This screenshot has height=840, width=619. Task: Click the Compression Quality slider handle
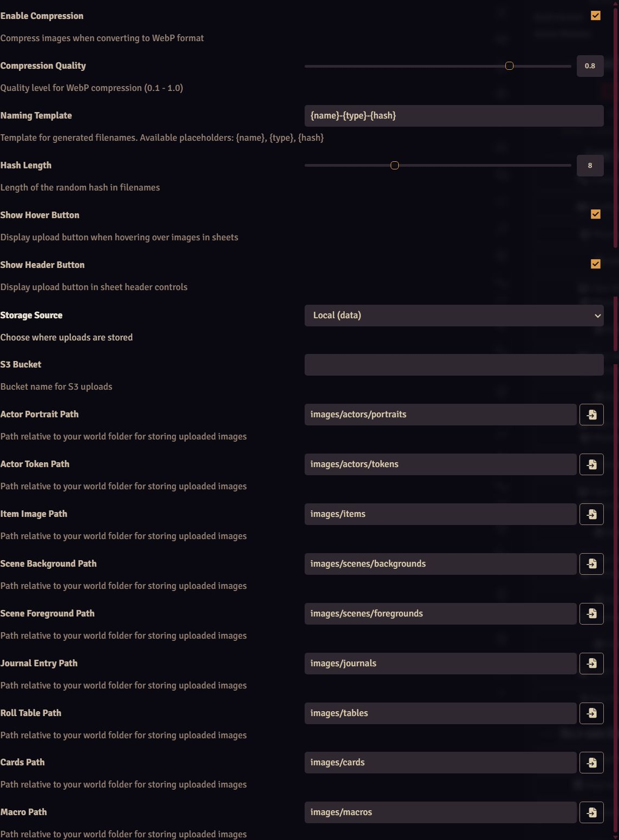(509, 66)
